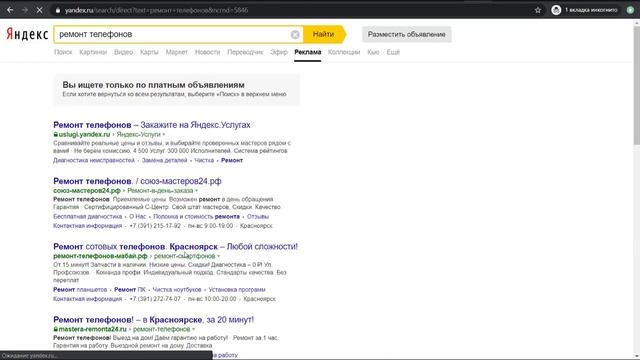Open the Эфир tab
This screenshot has height=360, width=640.
pyautogui.click(x=279, y=52)
